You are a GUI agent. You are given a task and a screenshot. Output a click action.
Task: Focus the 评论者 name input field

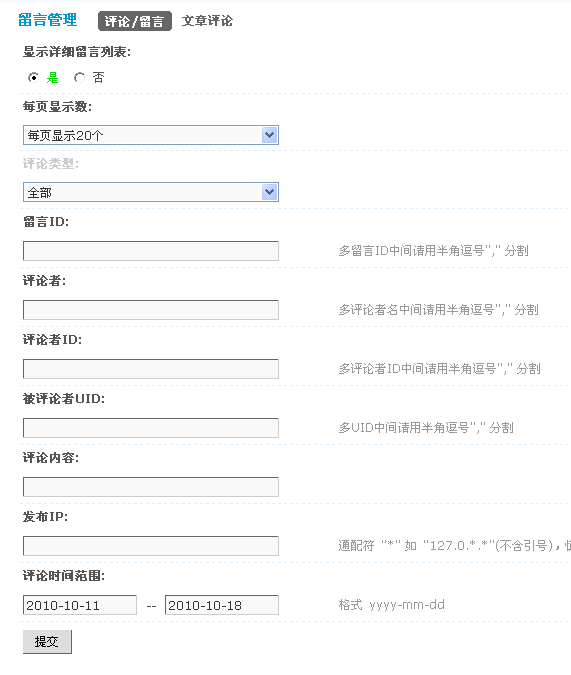151,310
